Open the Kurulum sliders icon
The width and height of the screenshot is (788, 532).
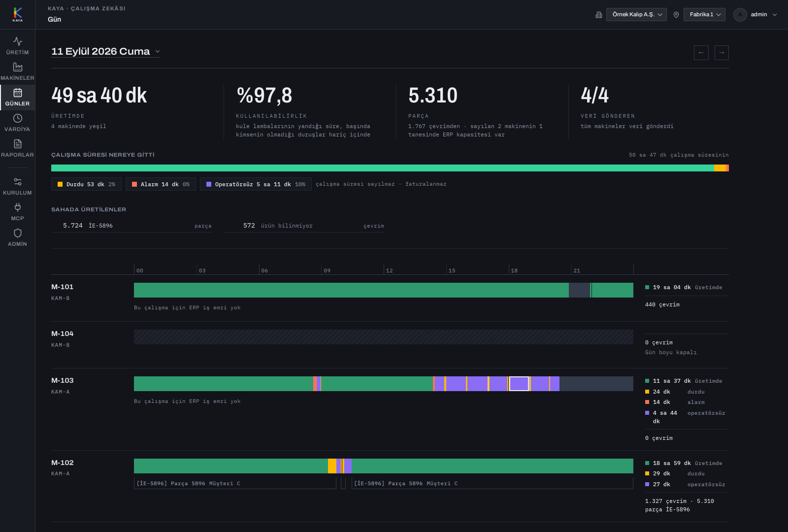click(18, 182)
